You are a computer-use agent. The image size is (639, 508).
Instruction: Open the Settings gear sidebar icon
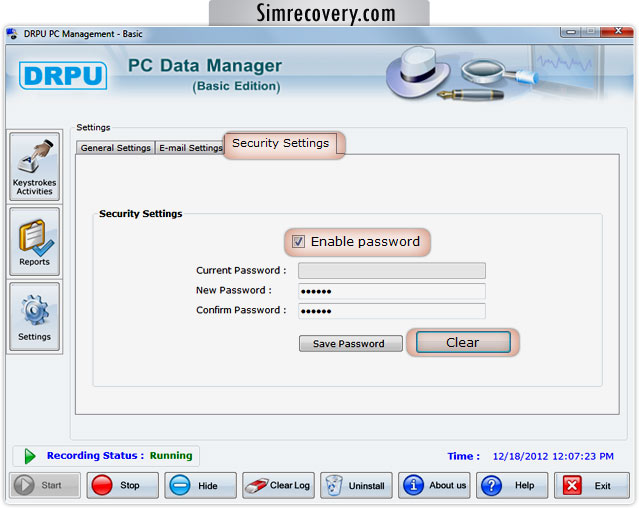35,317
